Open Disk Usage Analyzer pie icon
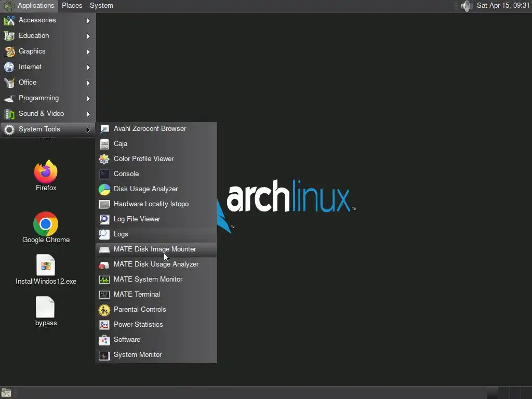Screen dimensions: 532x399 (x=104, y=189)
